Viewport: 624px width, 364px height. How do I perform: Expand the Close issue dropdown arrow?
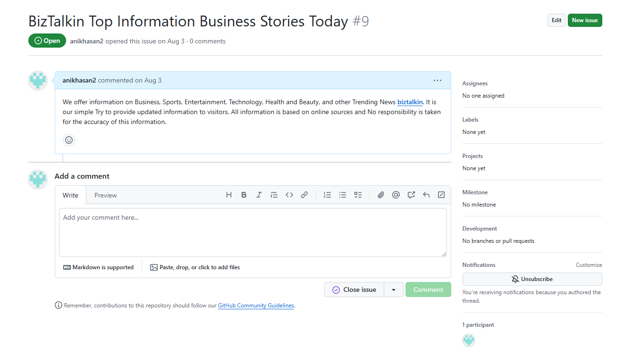pyautogui.click(x=394, y=290)
